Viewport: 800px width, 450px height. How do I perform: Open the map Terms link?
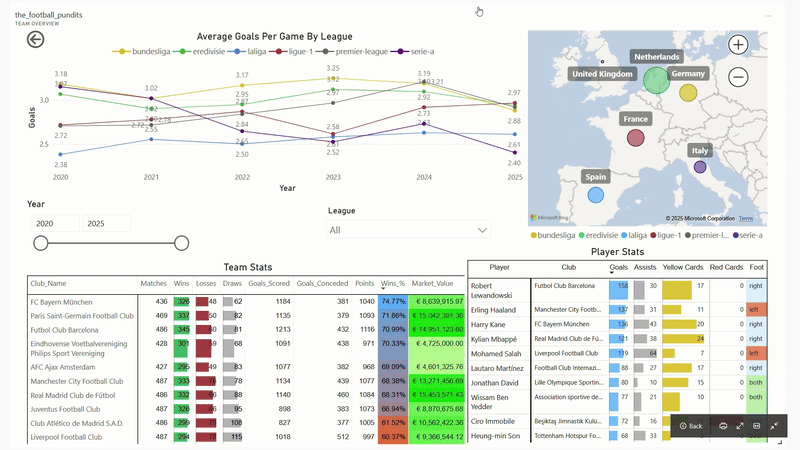click(746, 218)
